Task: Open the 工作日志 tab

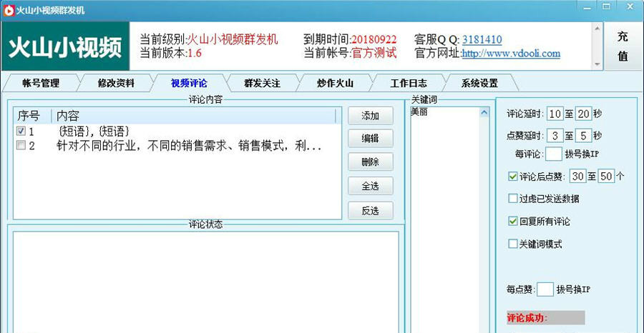Action: [409, 83]
